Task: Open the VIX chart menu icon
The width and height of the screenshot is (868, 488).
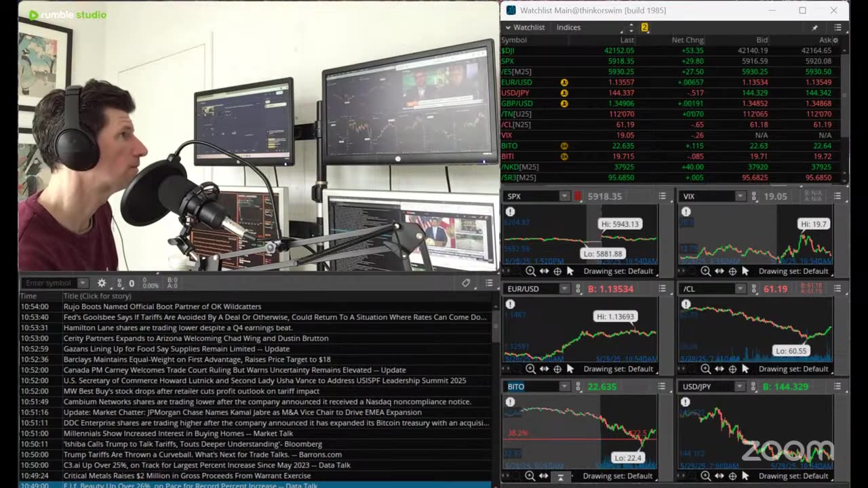Action: pos(837,197)
